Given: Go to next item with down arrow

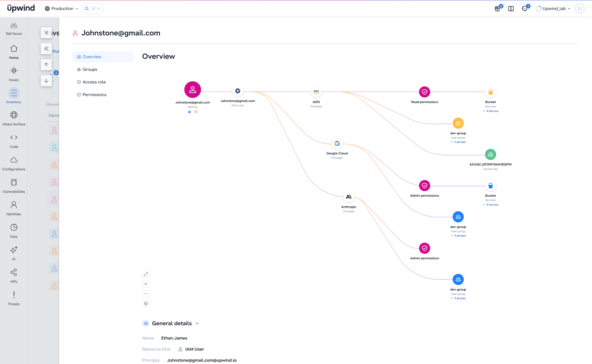Looking at the screenshot, I should point(46,81).
